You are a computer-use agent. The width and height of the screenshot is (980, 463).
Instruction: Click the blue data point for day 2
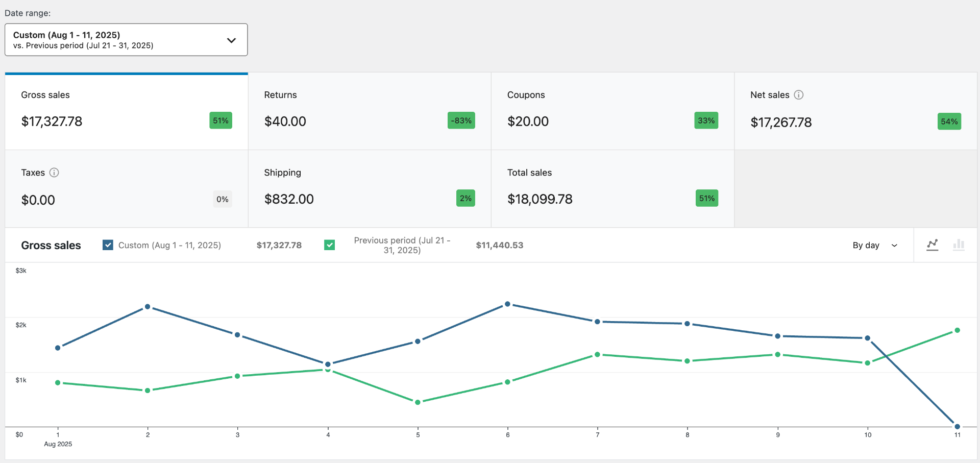tap(148, 307)
